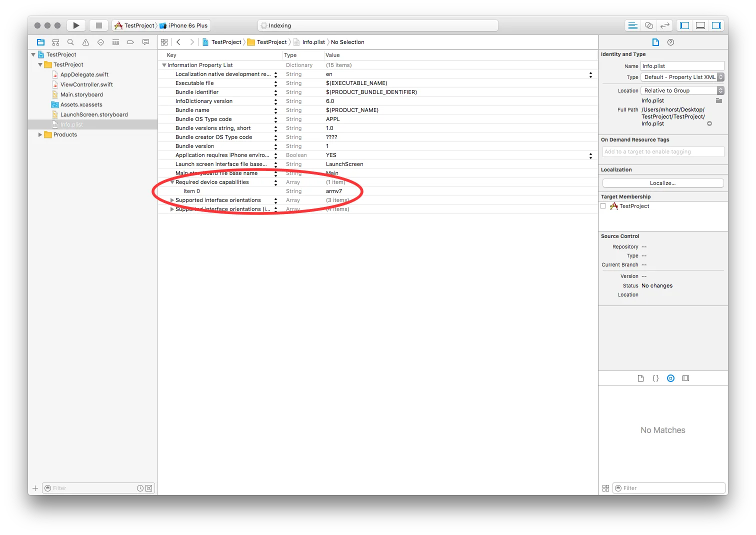This screenshot has height=535, width=756.
Task: Show the File Template library
Action: (x=640, y=378)
